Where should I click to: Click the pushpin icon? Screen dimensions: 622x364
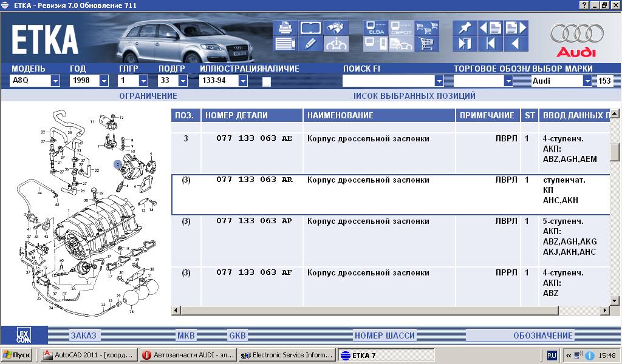point(465,28)
